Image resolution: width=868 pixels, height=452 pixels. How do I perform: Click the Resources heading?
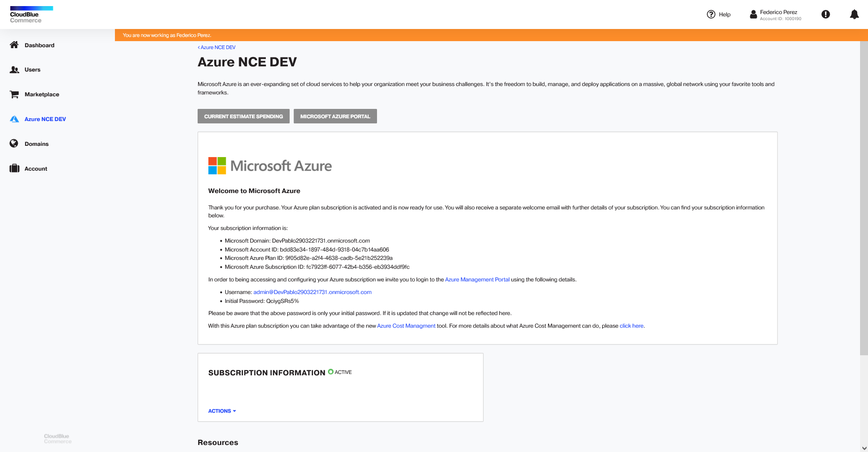click(x=218, y=442)
